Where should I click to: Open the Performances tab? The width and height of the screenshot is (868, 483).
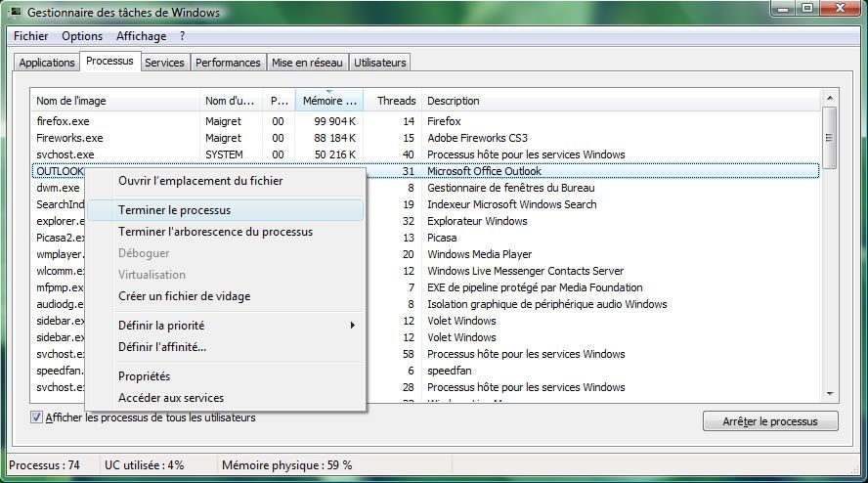coord(228,63)
